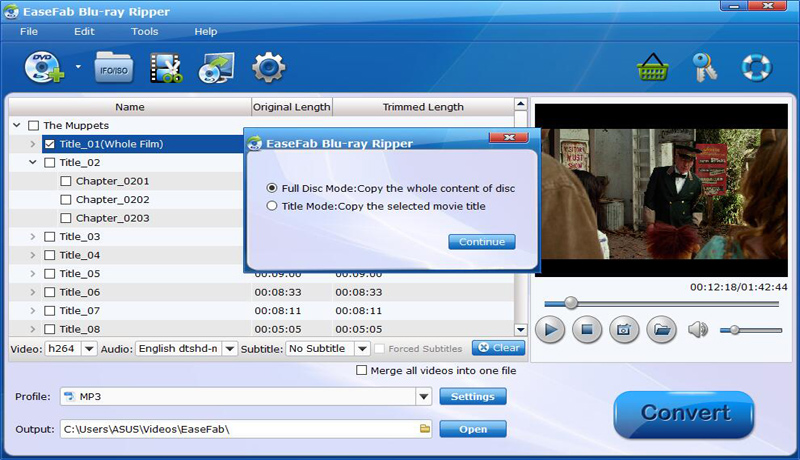Screen dimensions: 800x460
Task: Expand the Title_04 node
Action: point(33,255)
